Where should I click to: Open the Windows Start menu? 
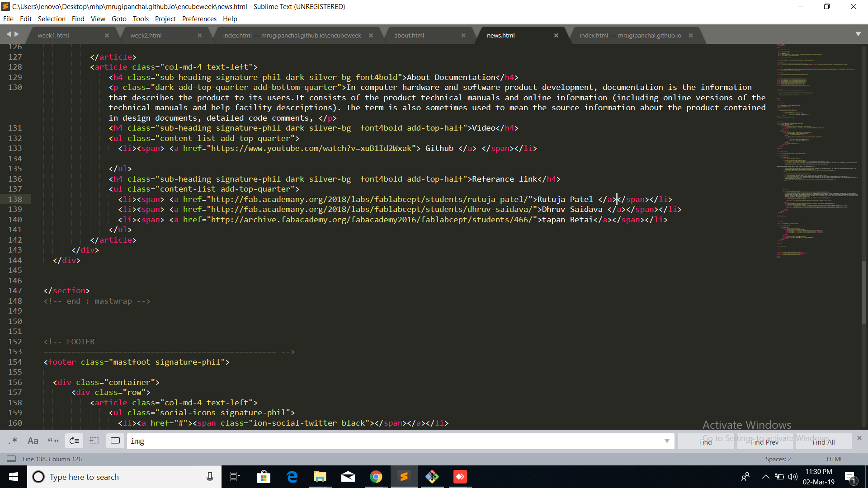14,477
